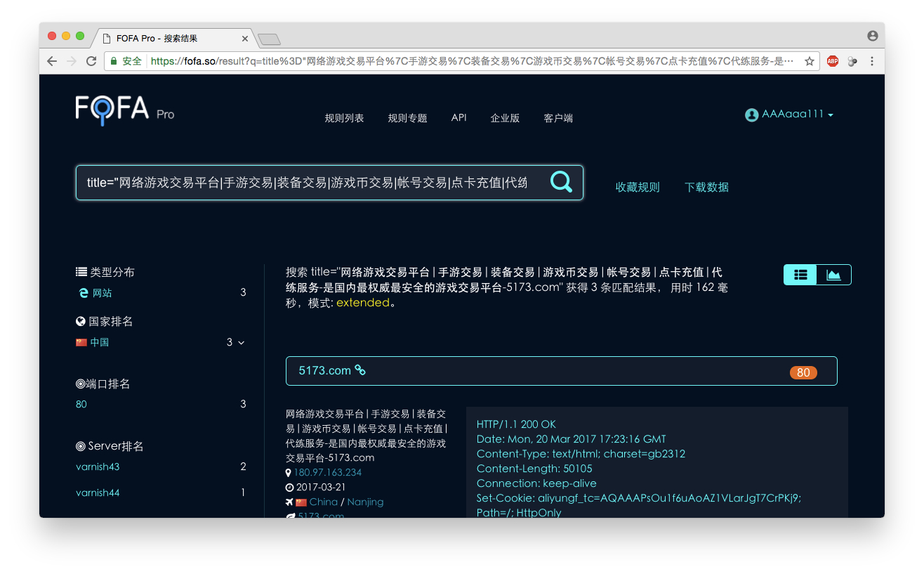Open the 规则专题 menu item
The image size is (924, 574).
[407, 118]
